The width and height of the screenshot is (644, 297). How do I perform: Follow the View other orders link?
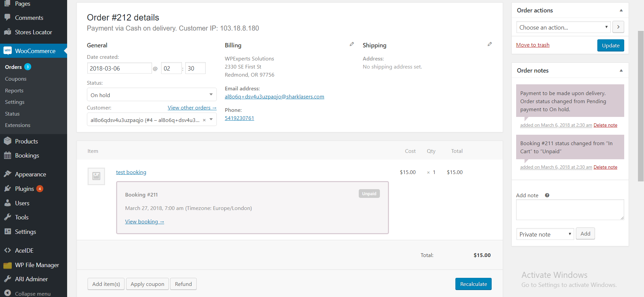[x=192, y=108]
